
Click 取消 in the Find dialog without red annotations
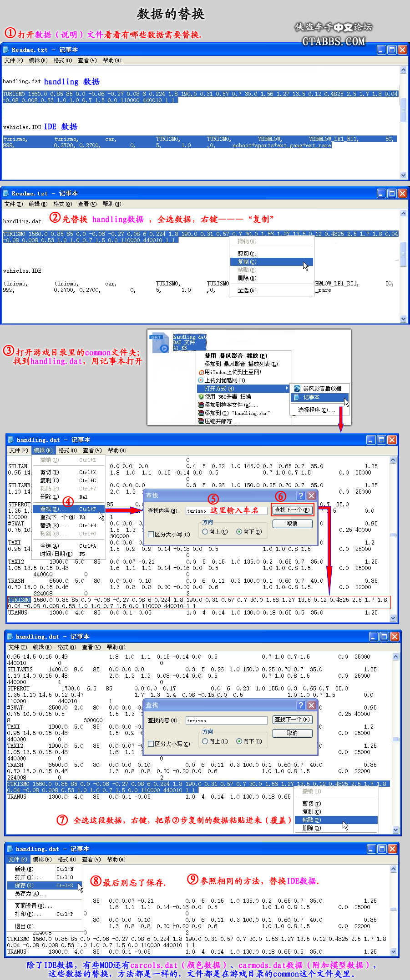click(292, 733)
